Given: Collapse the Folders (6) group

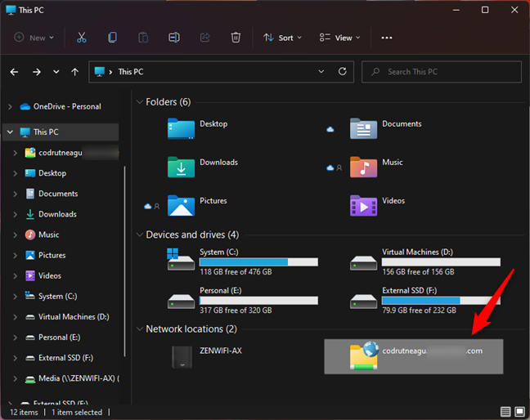Looking at the screenshot, I should (x=139, y=102).
